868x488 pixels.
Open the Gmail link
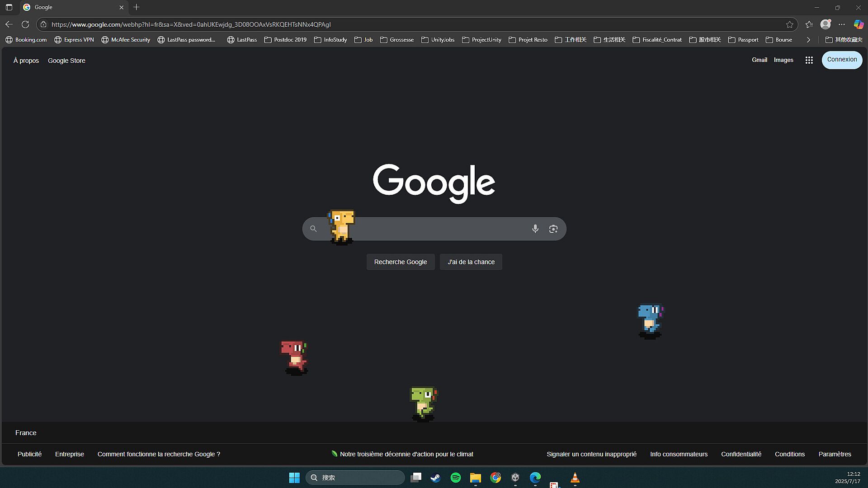(x=759, y=60)
